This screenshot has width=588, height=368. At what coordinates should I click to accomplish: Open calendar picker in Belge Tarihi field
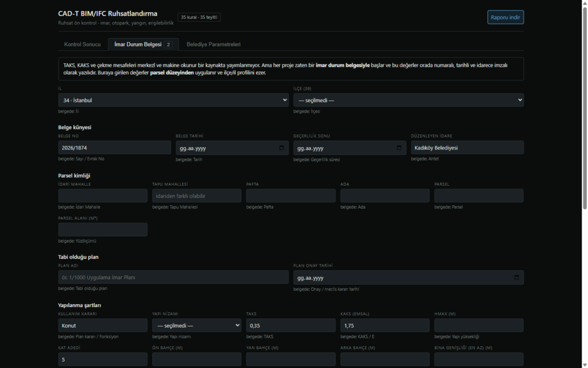point(281,148)
